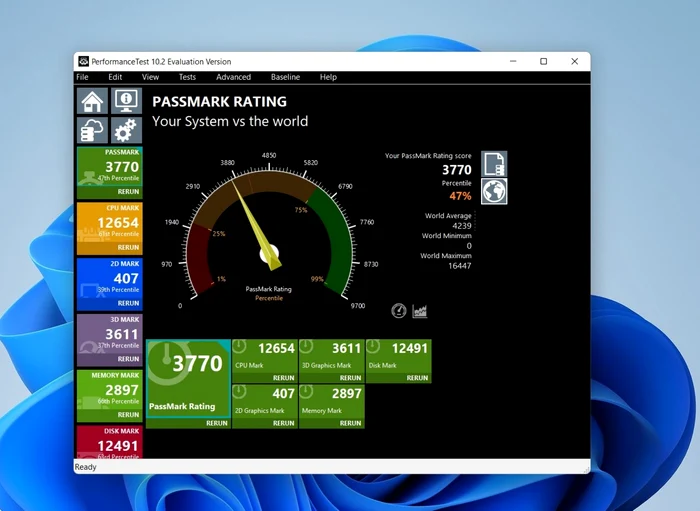Open the System Information monitor icon
This screenshot has height=511, width=700.
coord(126,101)
